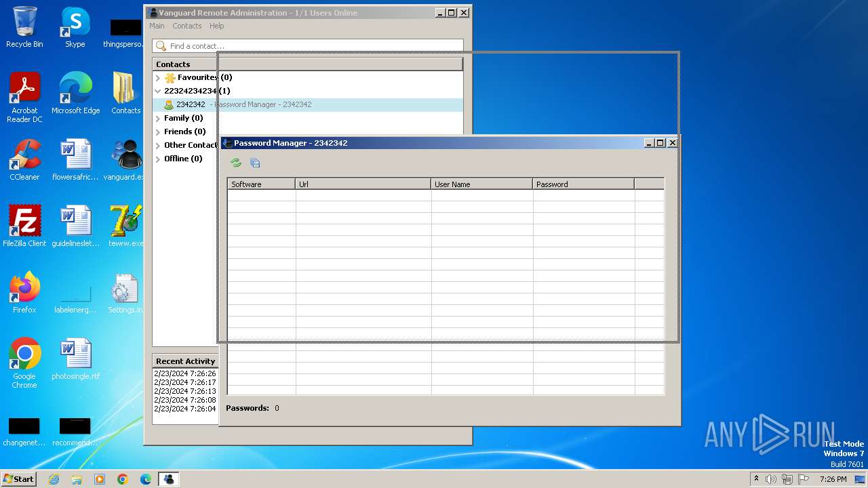Image resolution: width=868 pixels, height=488 pixels.
Task: Sort by the User Name column header
Action: tap(482, 184)
